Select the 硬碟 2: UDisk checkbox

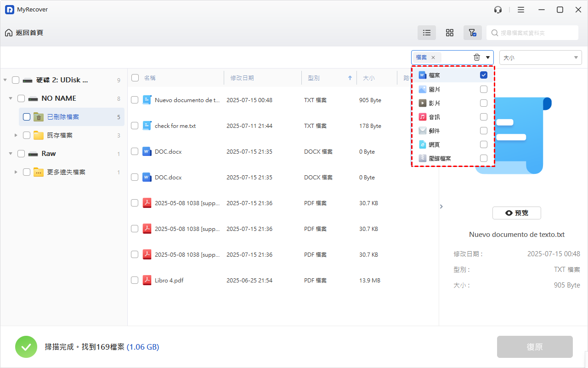tap(16, 80)
